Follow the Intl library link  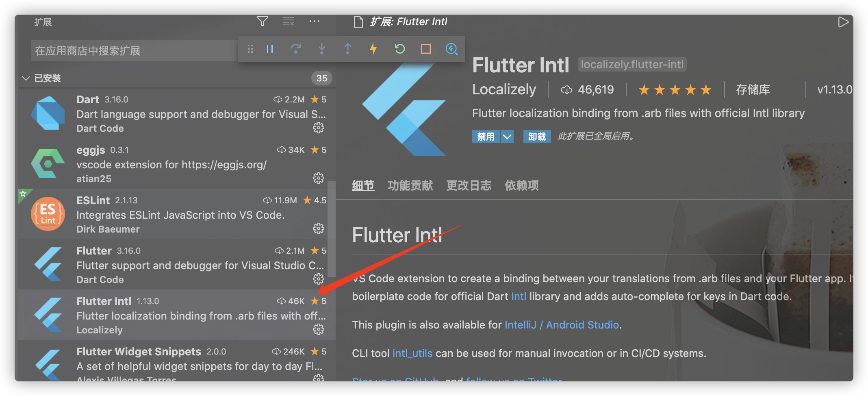click(519, 296)
